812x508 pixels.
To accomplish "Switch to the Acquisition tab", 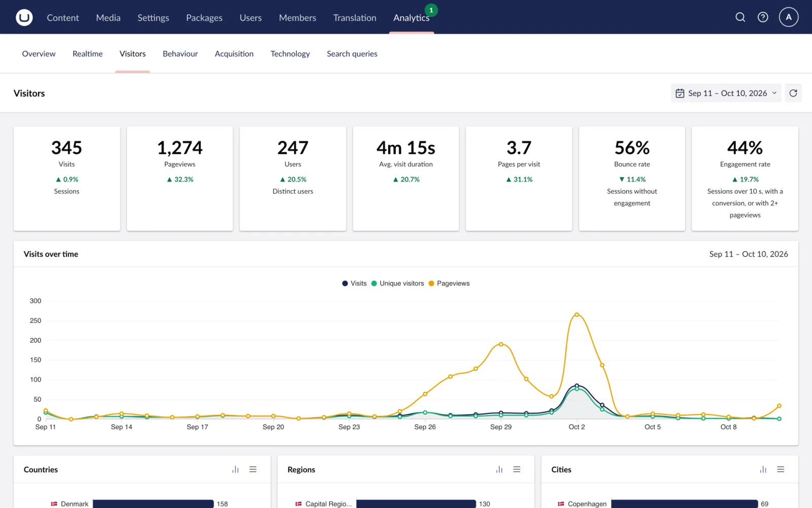I will tap(234, 54).
